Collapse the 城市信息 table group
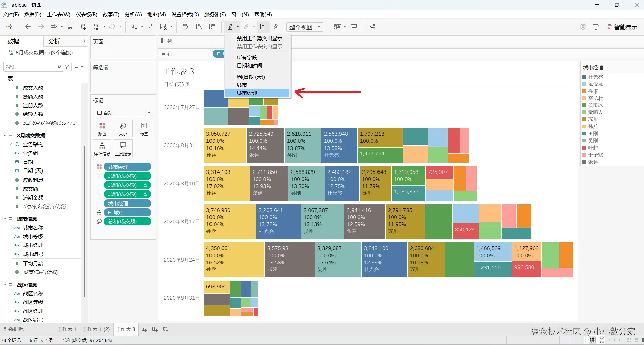Screen dimensions: 644x345 point(5,219)
